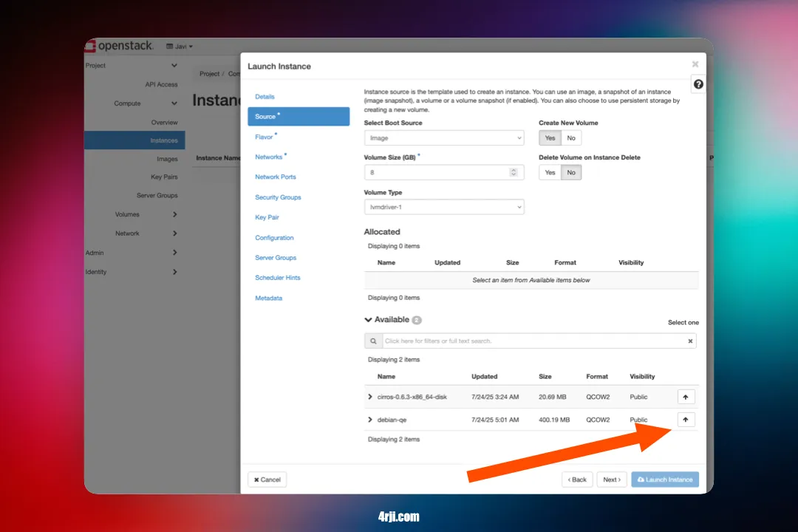Screen dimensions: 798x532
Task: Set Delete Volume on Instance Delete to Yes
Action: (549, 172)
